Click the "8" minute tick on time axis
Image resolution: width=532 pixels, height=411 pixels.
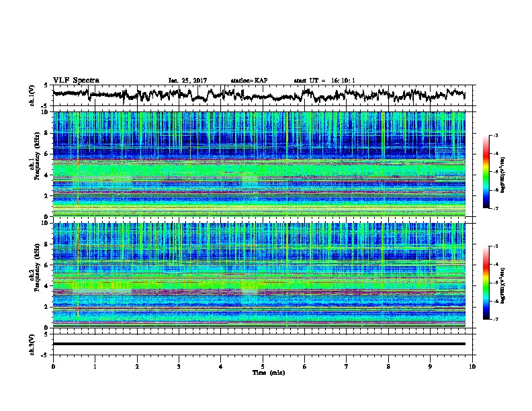point(388,366)
